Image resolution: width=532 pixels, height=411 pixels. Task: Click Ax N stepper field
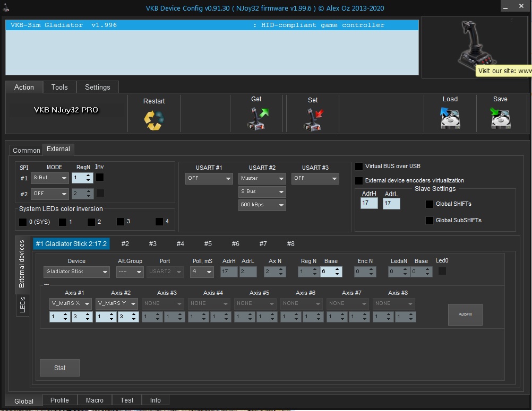coord(275,272)
